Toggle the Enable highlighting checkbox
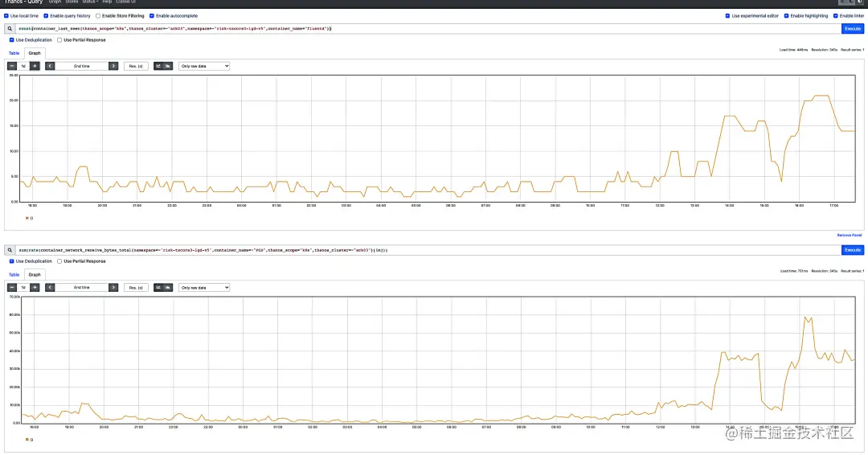868x455 pixels. 786,16
